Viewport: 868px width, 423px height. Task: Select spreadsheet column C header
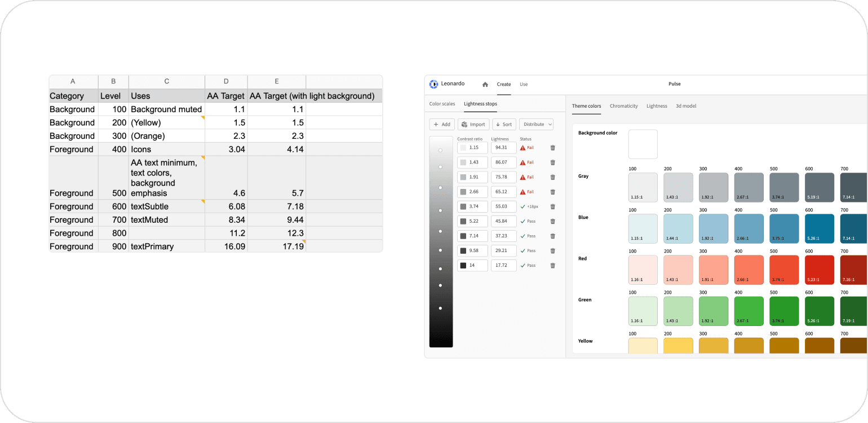pyautogui.click(x=167, y=82)
